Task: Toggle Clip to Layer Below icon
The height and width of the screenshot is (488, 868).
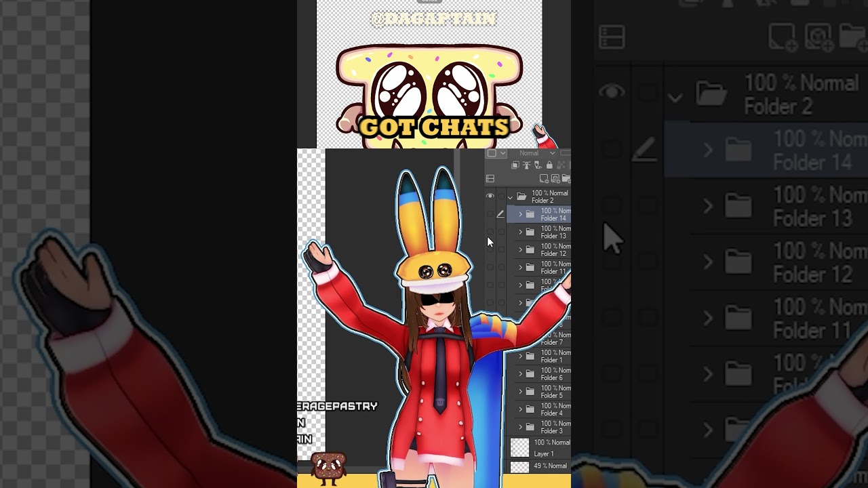Action: (x=515, y=165)
